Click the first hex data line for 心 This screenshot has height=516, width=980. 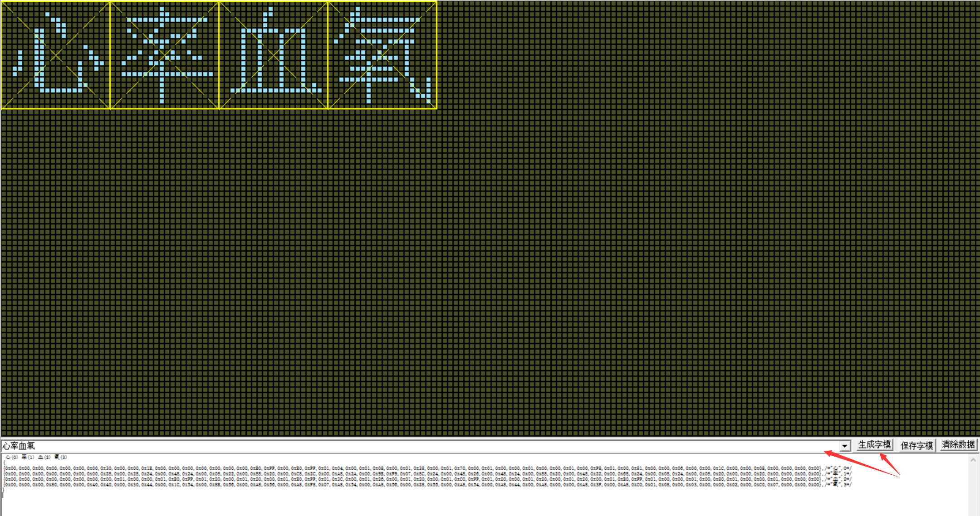click(408, 468)
